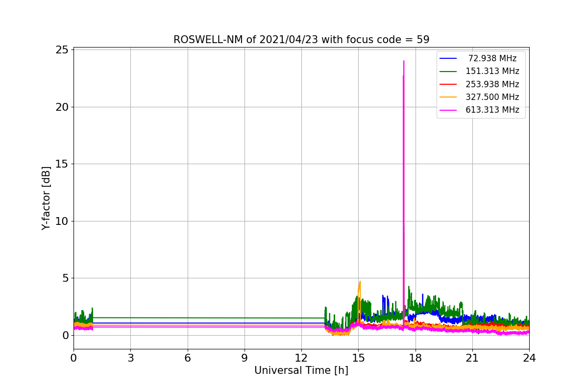This screenshot has width=588, height=392.
Task: Click the magenta legend line sample
Action: pos(448,110)
